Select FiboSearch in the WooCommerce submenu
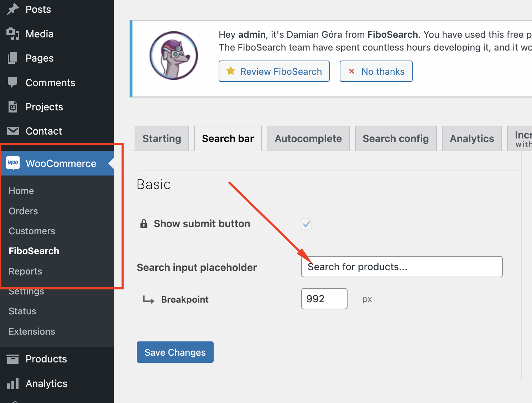 pyautogui.click(x=34, y=251)
